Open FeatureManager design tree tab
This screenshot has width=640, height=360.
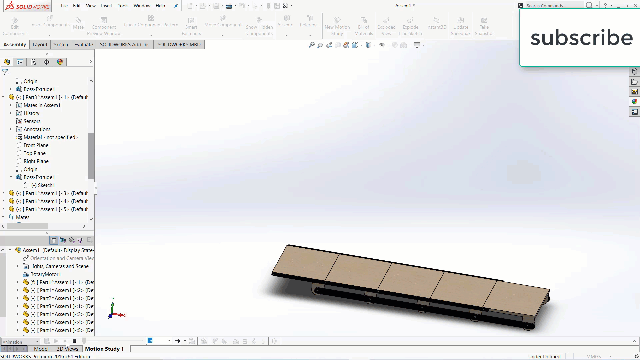tap(7, 62)
